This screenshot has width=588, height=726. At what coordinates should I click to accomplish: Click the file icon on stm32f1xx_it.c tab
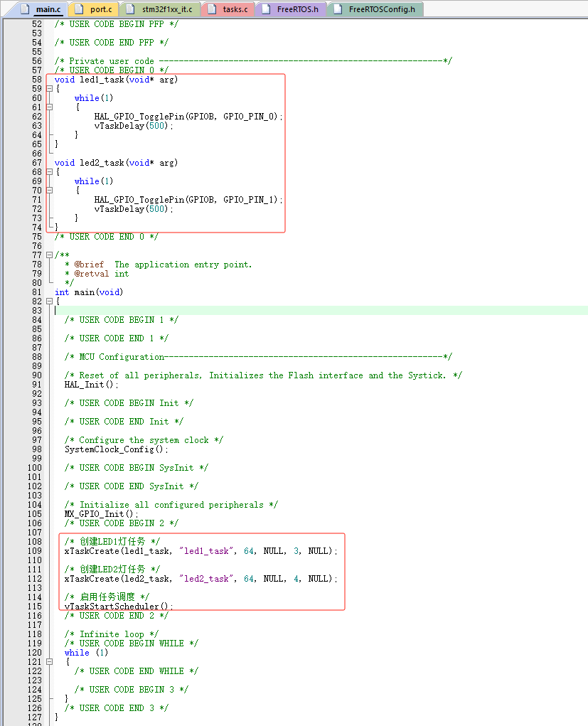[131, 9]
